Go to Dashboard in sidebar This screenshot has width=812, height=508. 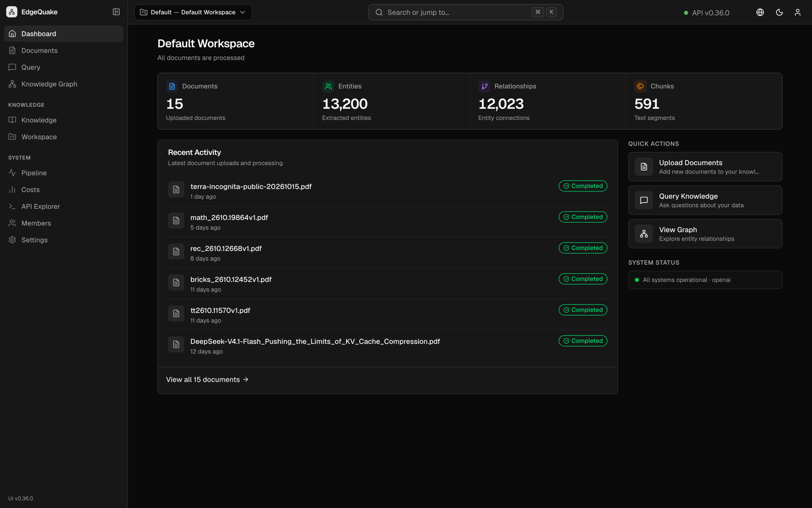point(64,34)
